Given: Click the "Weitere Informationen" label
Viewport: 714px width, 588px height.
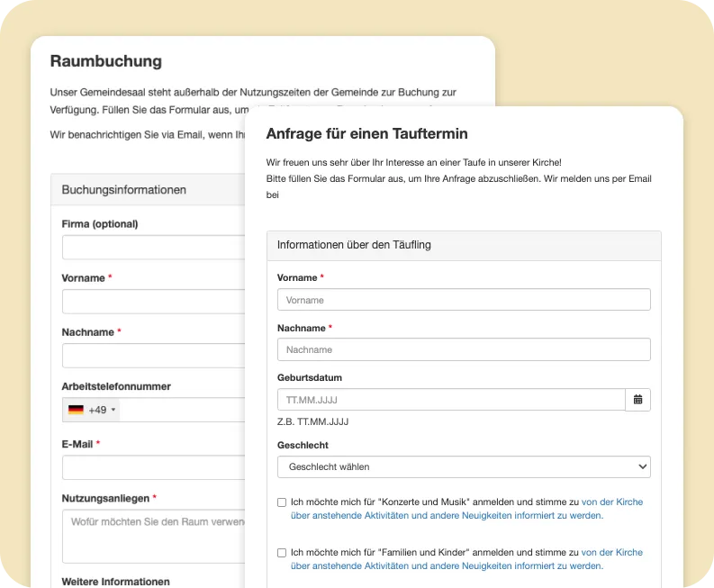Looking at the screenshot, I should [115, 582].
